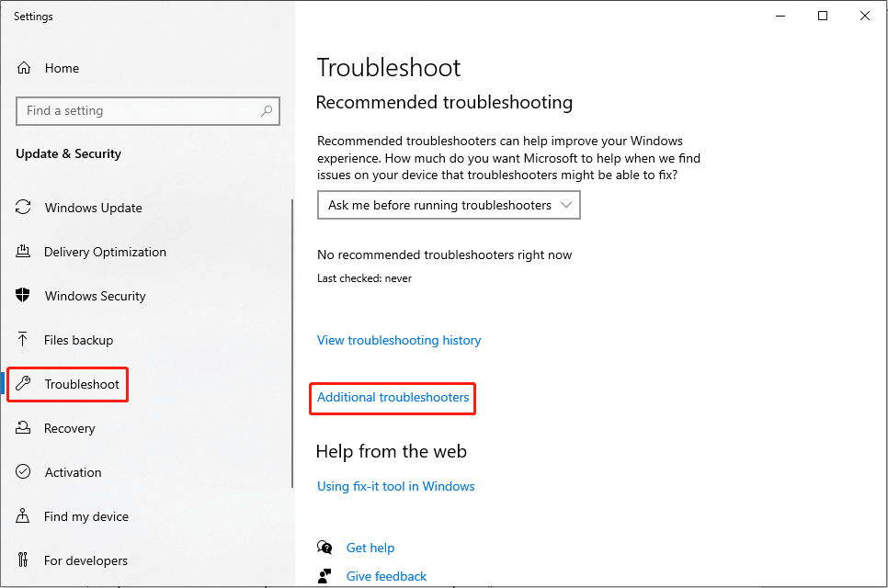
Task: View troubleshooting history
Action: (399, 340)
